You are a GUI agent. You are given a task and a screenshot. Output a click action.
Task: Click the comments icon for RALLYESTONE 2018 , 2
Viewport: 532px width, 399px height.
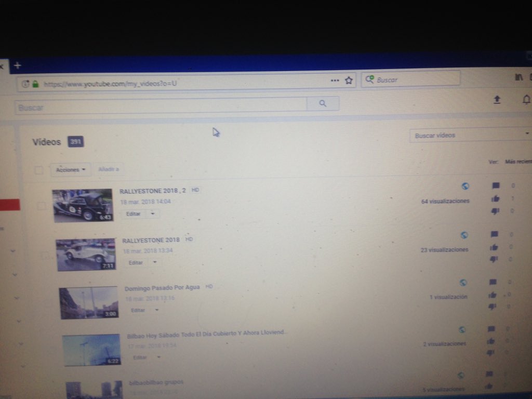tap(496, 185)
